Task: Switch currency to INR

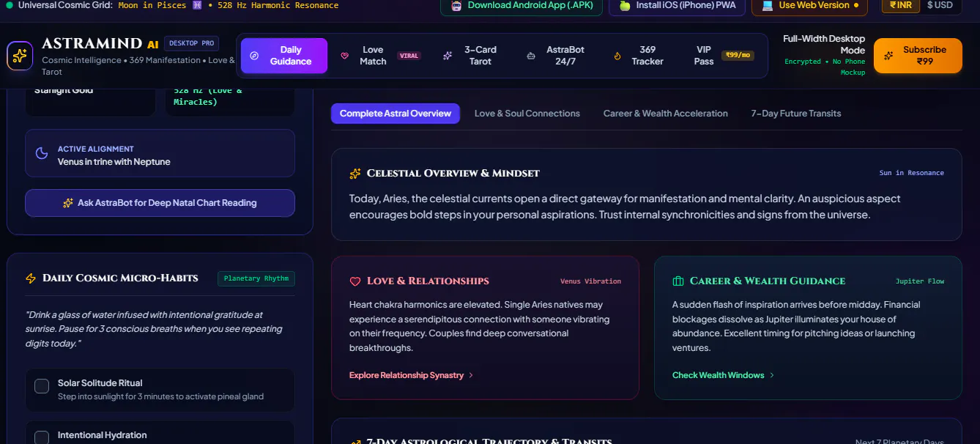Action: (901, 5)
